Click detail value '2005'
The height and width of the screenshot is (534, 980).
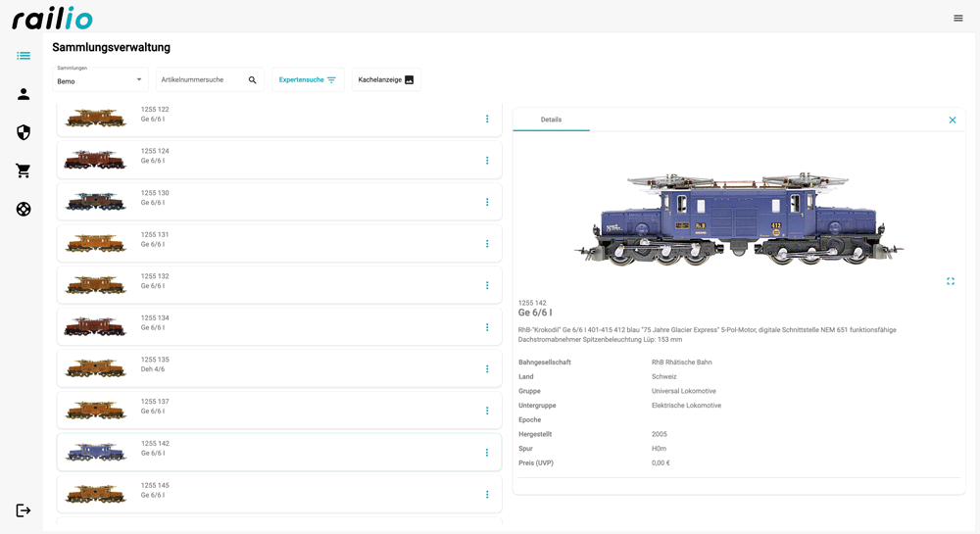click(x=659, y=434)
